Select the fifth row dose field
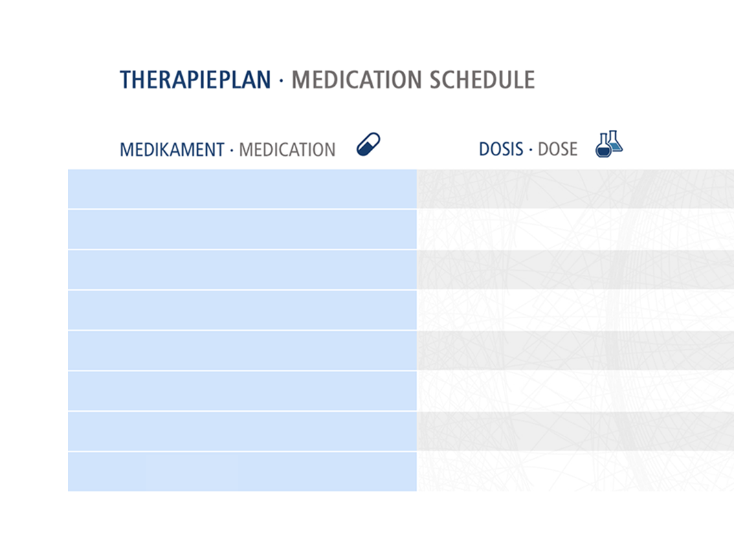The image size is (756, 554). (x=575, y=351)
